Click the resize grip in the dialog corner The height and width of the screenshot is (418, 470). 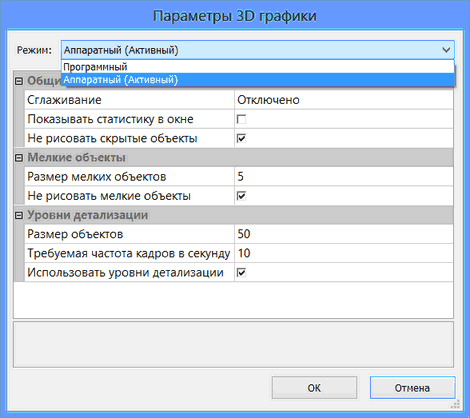(x=455, y=404)
